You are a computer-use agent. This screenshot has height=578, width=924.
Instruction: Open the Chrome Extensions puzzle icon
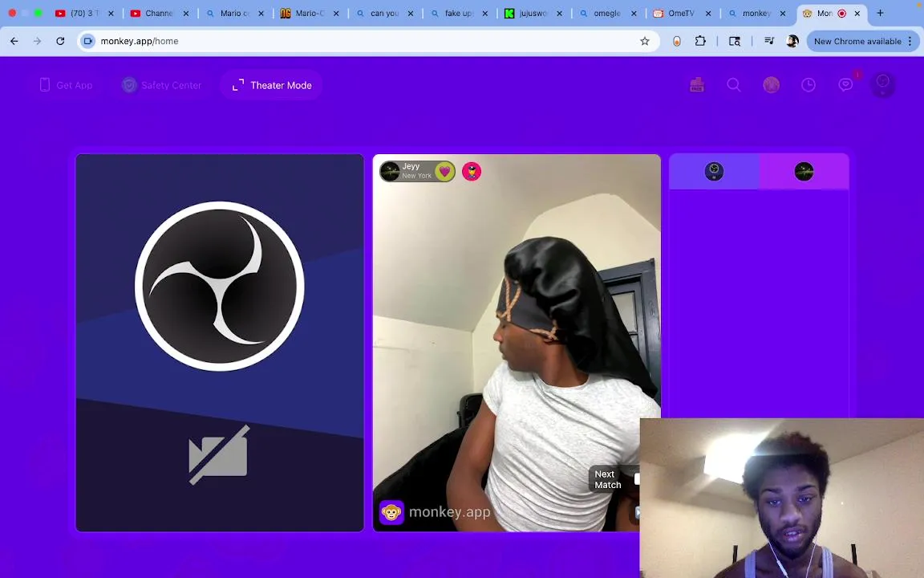click(x=700, y=41)
